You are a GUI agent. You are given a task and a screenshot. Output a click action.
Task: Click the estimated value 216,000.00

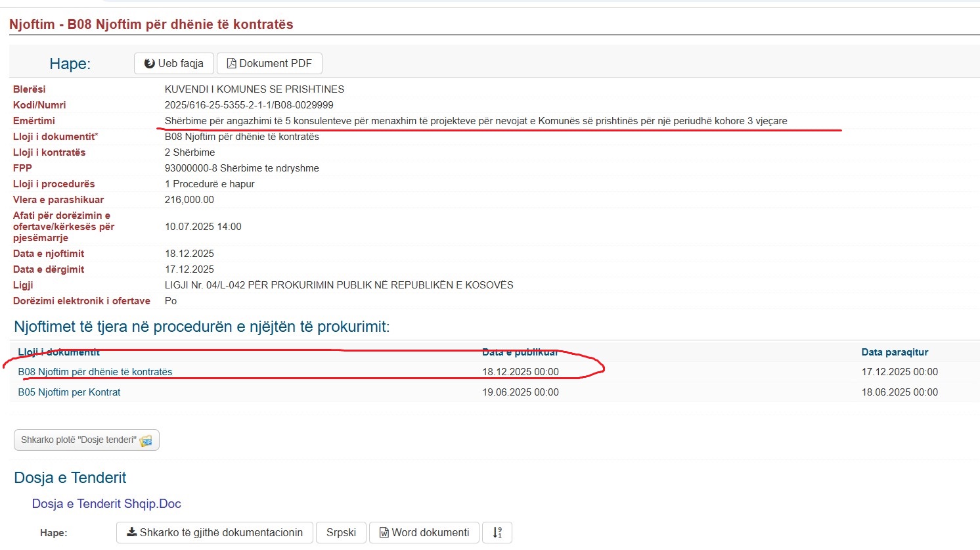coord(189,200)
